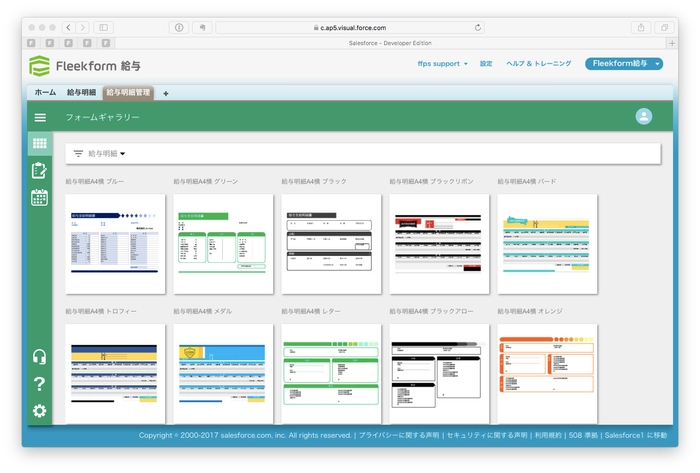The height and width of the screenshot is (473, 700).
Task: Open the clipboard checklist sidebar icon
Action: point(40,170)
